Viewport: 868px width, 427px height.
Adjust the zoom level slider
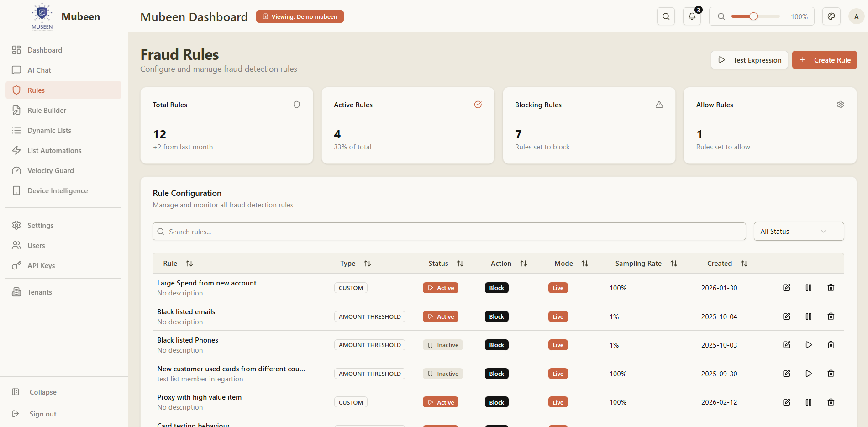click(x=753, y=16)
